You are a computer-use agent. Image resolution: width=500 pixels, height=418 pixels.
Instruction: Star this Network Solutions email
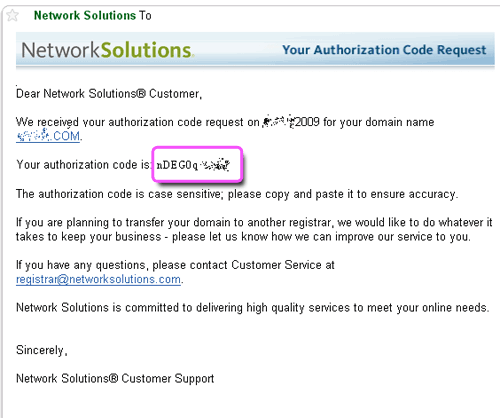tap(13, 15)
